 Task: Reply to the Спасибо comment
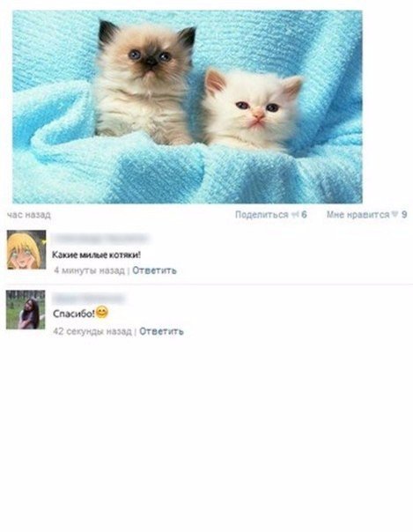click(161, 331)
